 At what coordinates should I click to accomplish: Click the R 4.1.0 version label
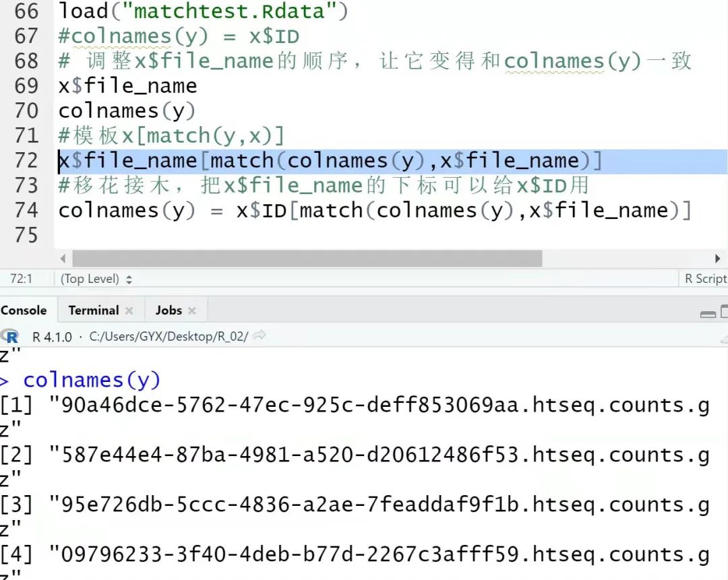click(x=52, y=336)
